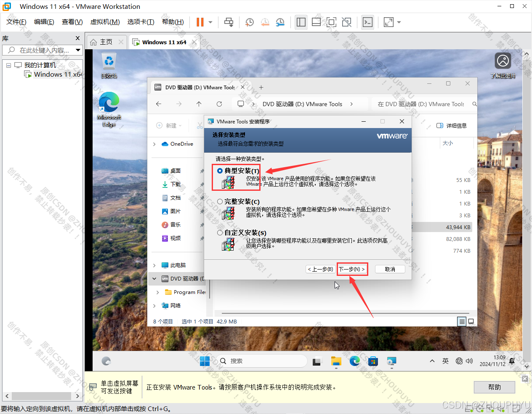532x414 pixels.
Task: Open Microsoft Store from taskbar
Action: click(x=373, y=361)
